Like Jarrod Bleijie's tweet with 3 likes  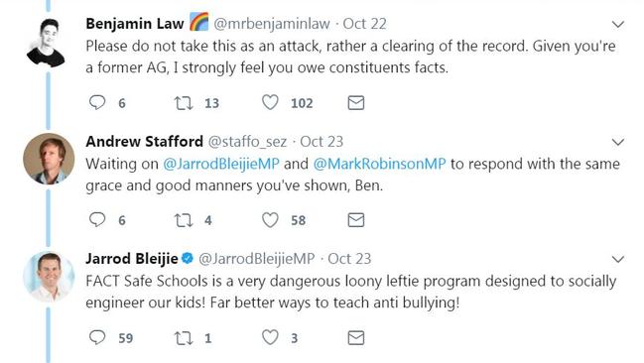click(270, 337)
